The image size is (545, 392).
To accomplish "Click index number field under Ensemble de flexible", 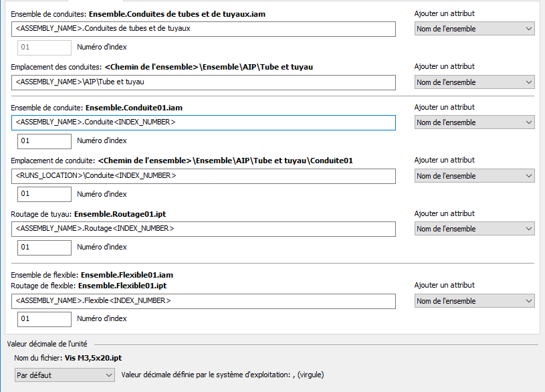I will coord(44,319).
